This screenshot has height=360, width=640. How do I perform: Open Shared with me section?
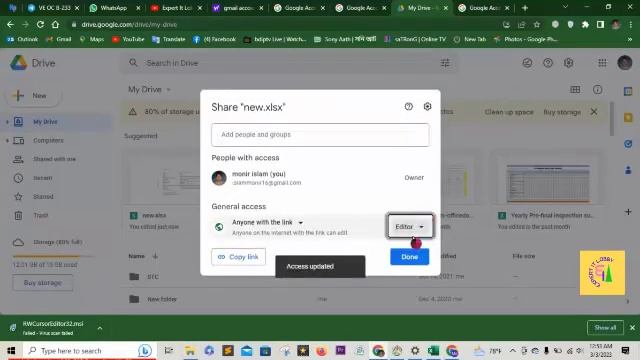click(54, 159)
